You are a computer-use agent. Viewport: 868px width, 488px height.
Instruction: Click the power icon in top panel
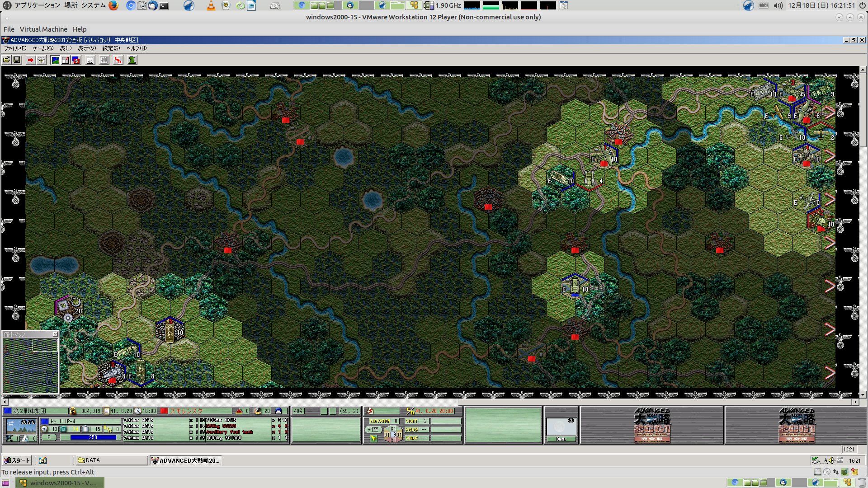tap(862, 5)
